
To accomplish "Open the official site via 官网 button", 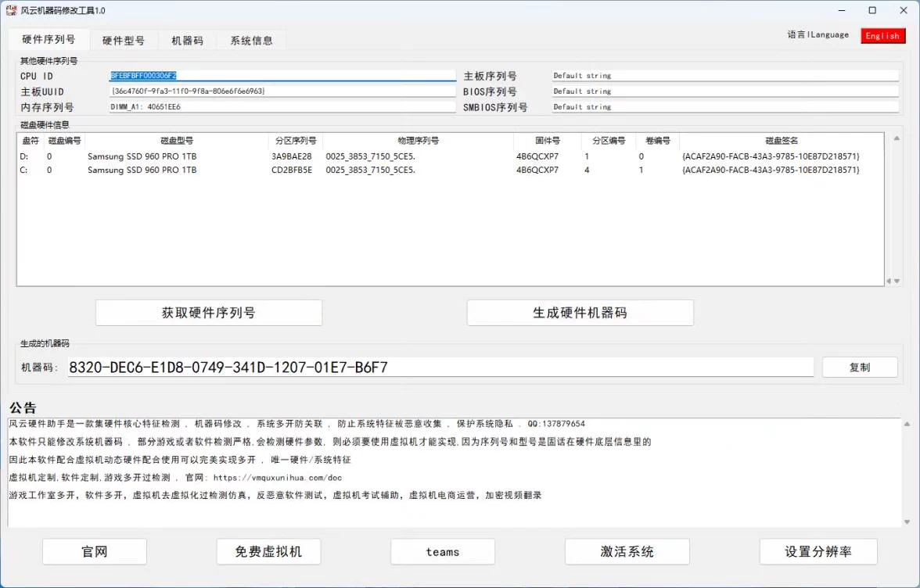I will 94,551.
